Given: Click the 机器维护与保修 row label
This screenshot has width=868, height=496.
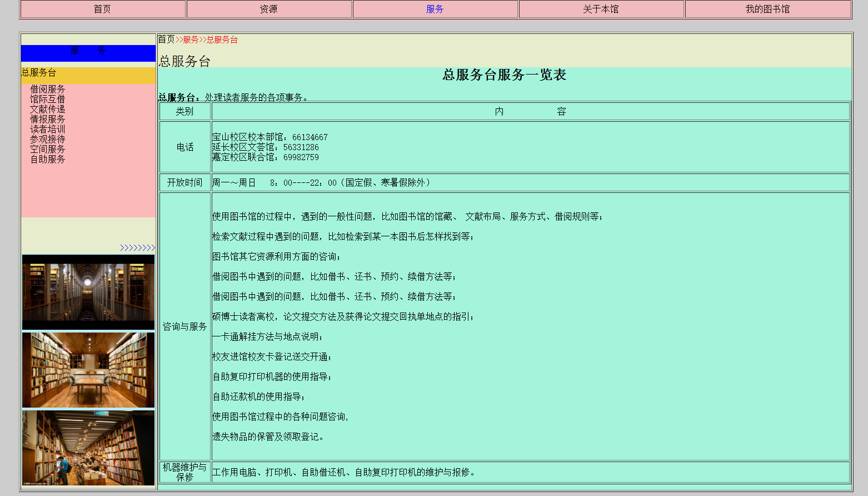Looking at the screenshot, I should (x=185, y=472).
